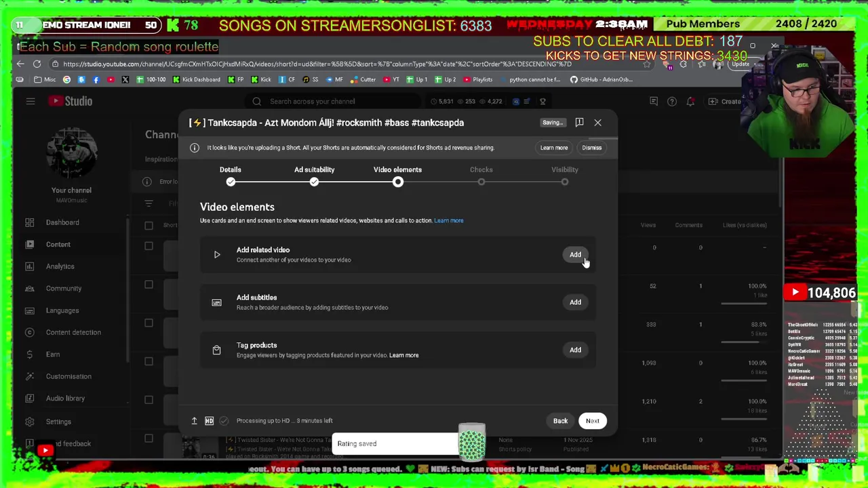
Task: Go back using the browser back arrow
Action: click(20, 64)
